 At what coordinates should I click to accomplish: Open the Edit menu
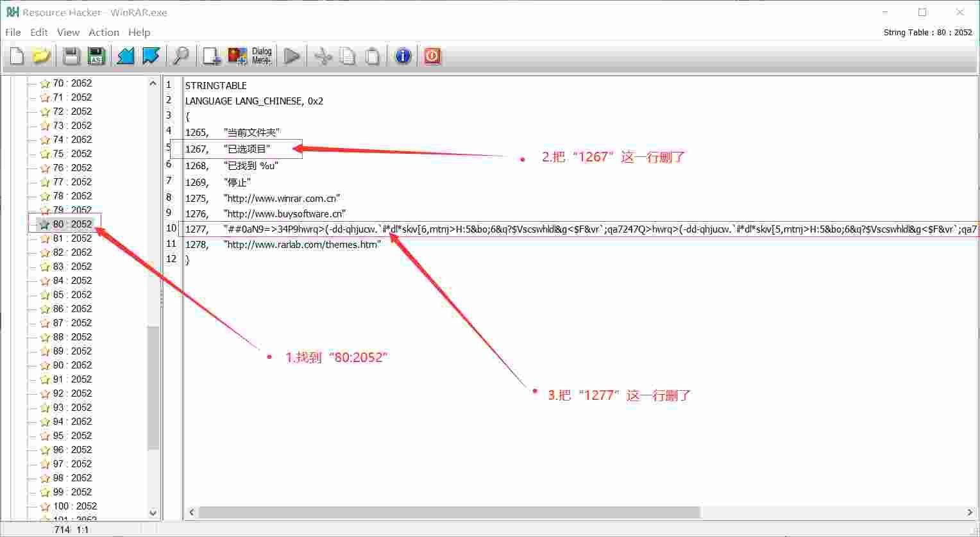pyautogui.click(x=39, y=32)
